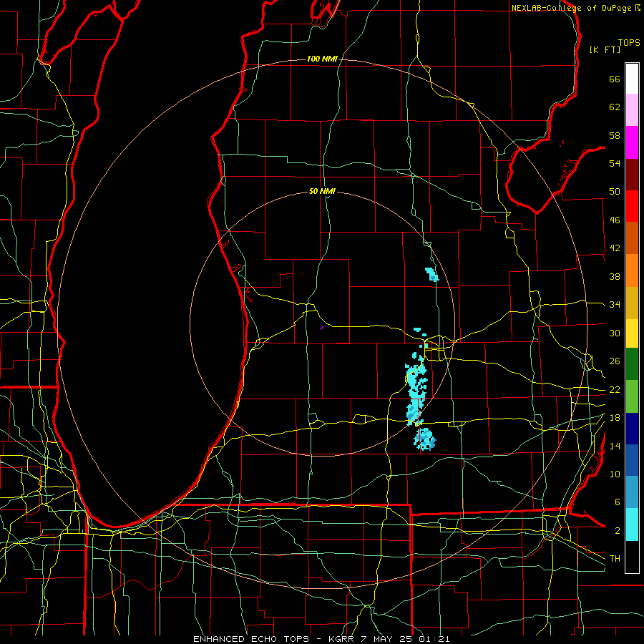Click the "62" scale label

coord(615,107)
